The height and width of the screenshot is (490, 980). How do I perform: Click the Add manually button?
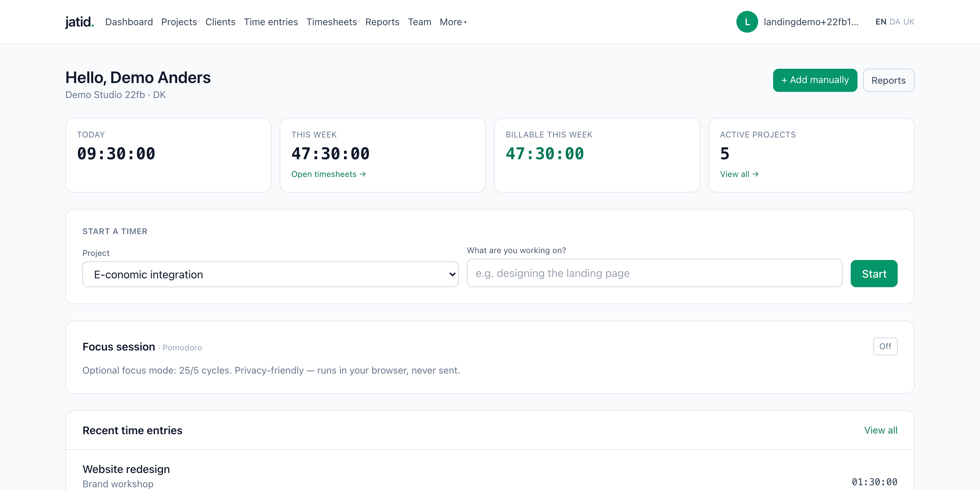coord(815,80)
